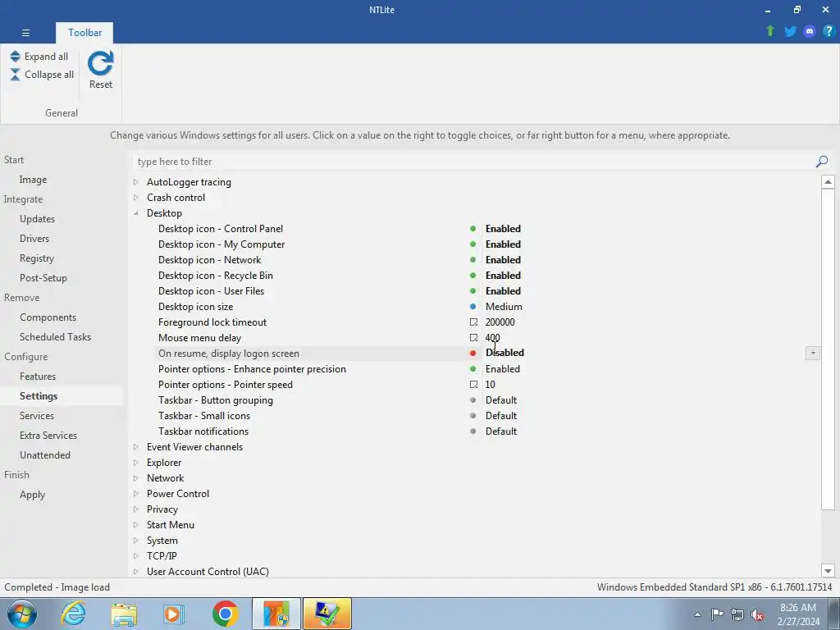The width and height of the screenshot is (840, 630).
Task: Open Windows Media Player from taskbar
Action: (174, 614)
